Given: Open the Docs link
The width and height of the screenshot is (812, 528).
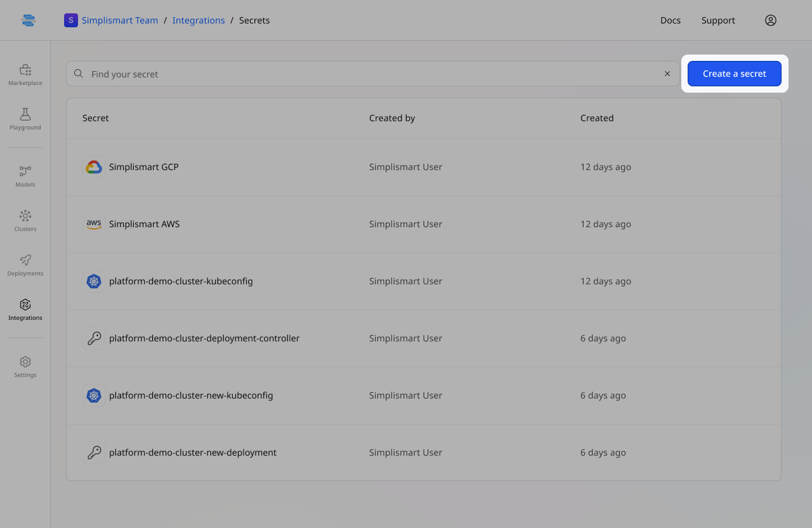Looking at the screenshot, I should (671, 20).
